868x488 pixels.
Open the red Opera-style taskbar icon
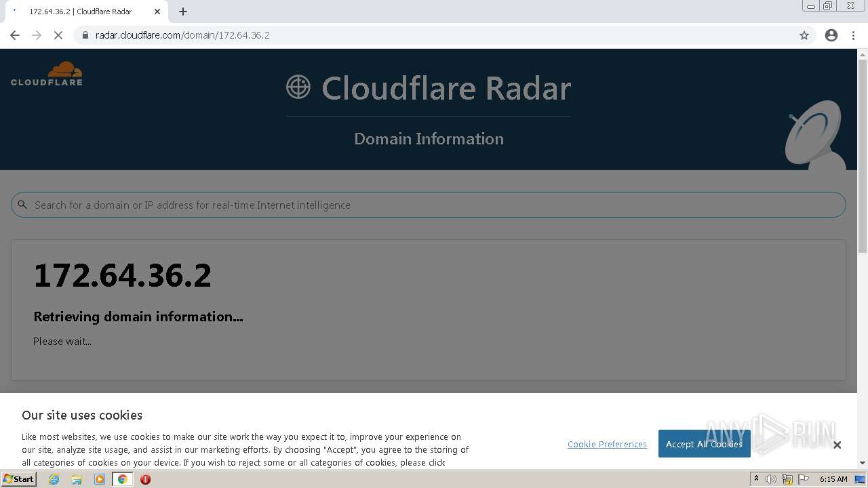pos(145,479)
